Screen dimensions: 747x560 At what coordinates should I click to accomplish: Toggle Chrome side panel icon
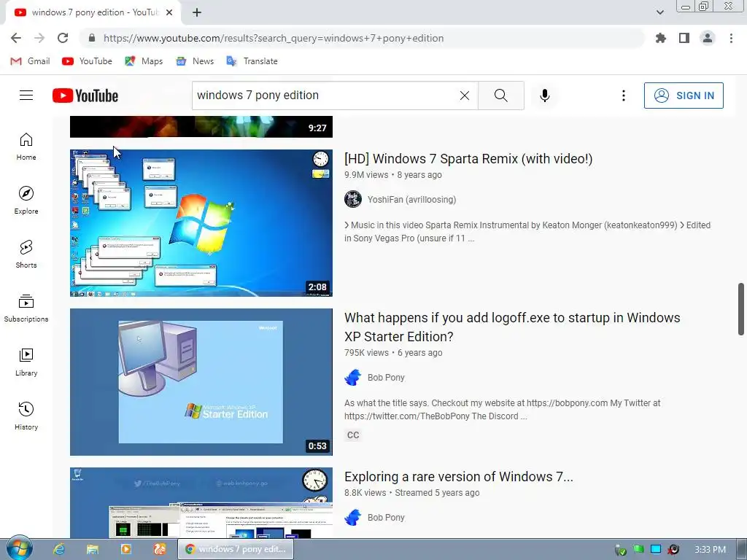click(x=684, y=38)
